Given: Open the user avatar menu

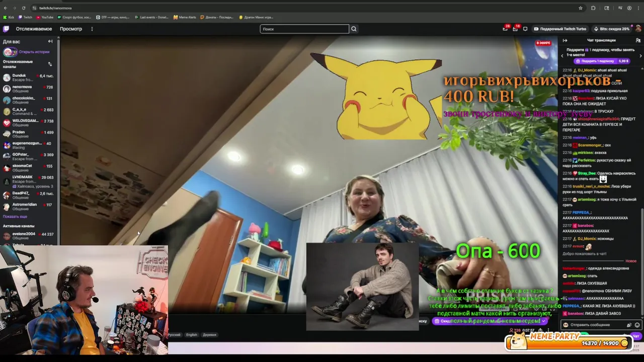Looking at the screenshot, I should point(638,29).
